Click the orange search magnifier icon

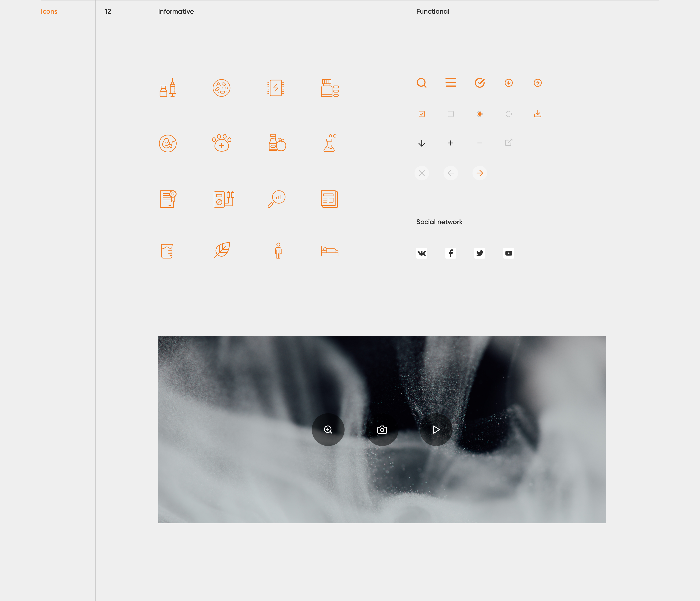[x=421, y=83]
